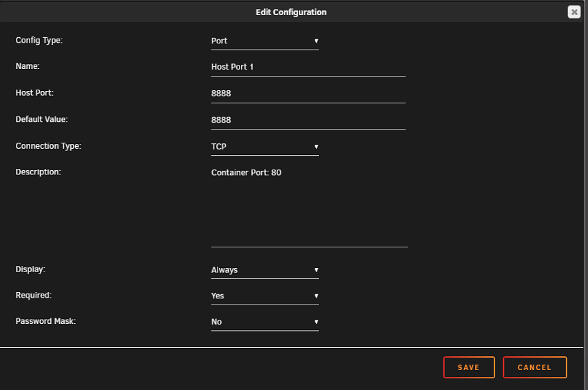Click the Description label
Image resolution: width=588 pixels, height=390 pixels.
(x=39, y=172)
